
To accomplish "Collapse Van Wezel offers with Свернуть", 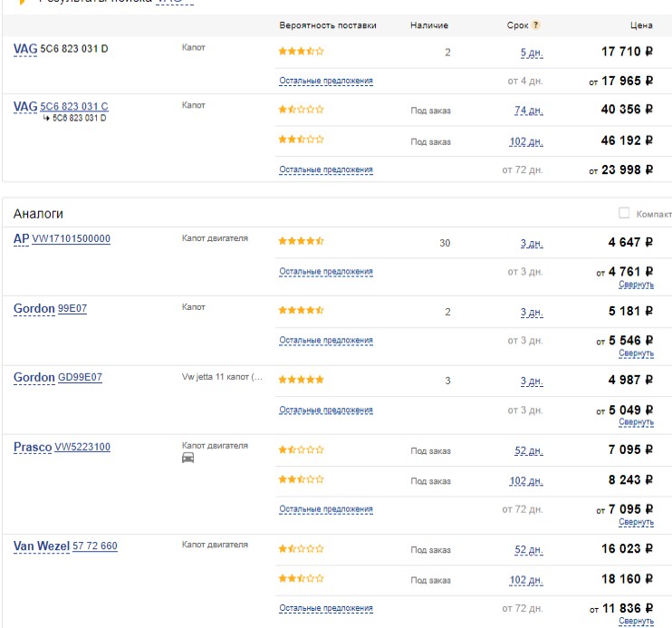I will point(636,621).
